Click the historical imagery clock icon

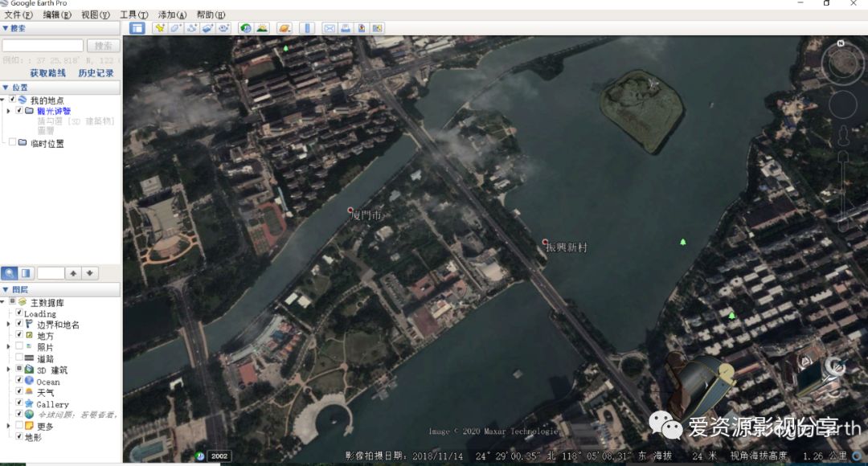(245, 28)
